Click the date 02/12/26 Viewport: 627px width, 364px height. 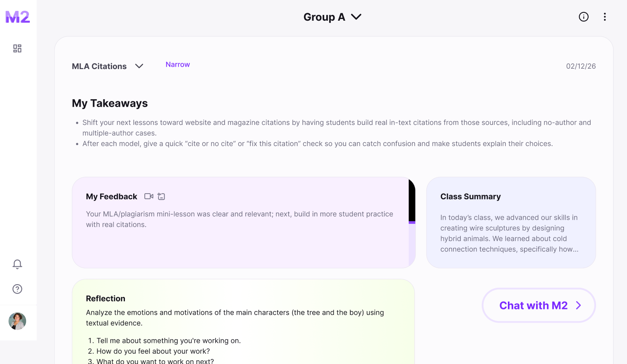(x=581, y=66)
